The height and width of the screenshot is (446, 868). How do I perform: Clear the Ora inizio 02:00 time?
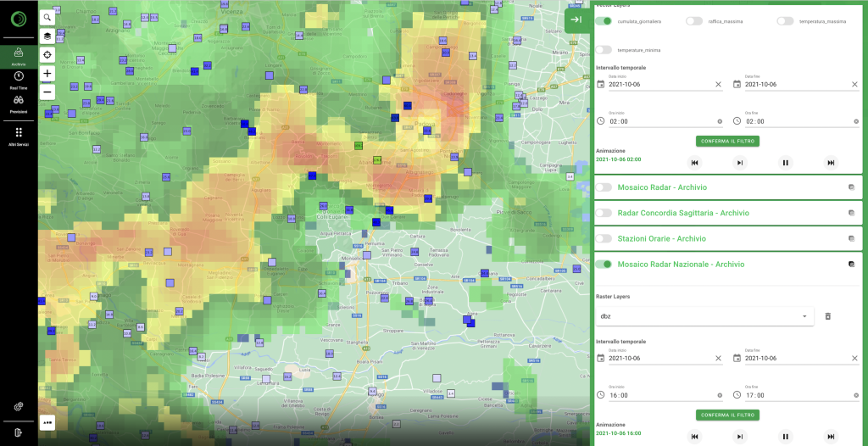pyautogui.click(x=720, y=121)
